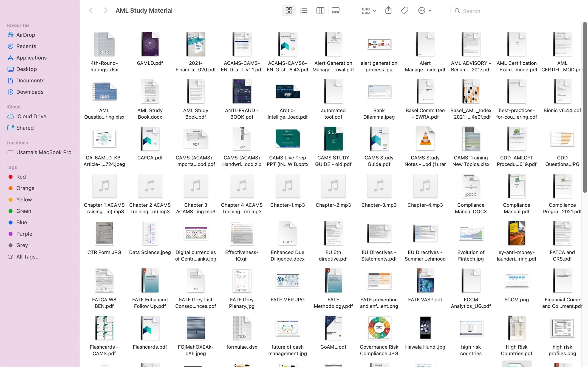Click the More options icon

422,11
